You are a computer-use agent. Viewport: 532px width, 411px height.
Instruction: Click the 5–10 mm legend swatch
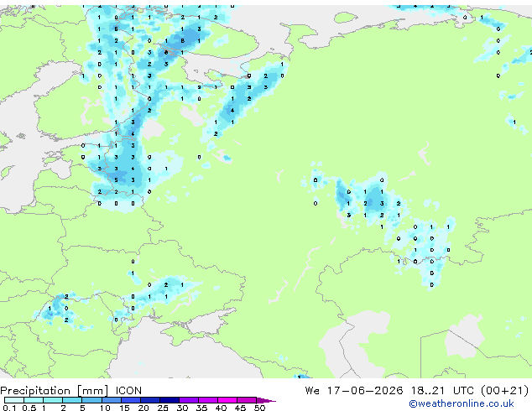(x=91, y=400)
